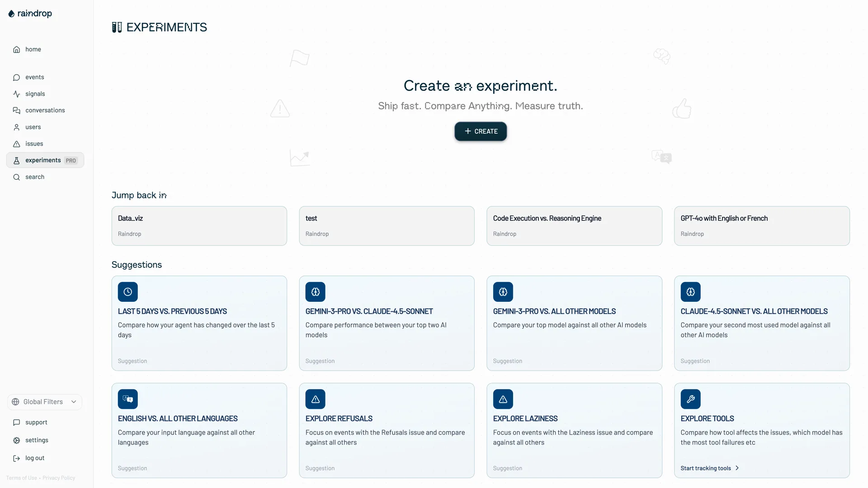Image resolution: width=868 pixels, height=488 pixels.
Task: Click the CREATE button
Action: click(x=480, y=131)
